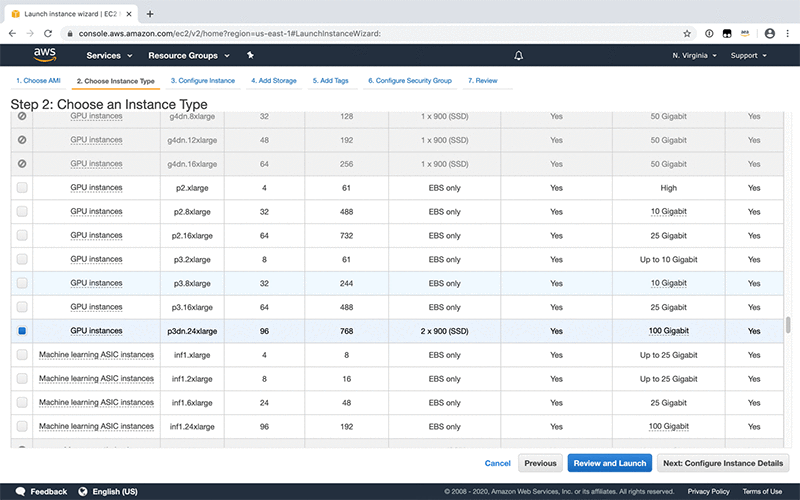Select the inf1.24xlarge instance checkbox
This screenshot has height=500, width=800.
22,426
